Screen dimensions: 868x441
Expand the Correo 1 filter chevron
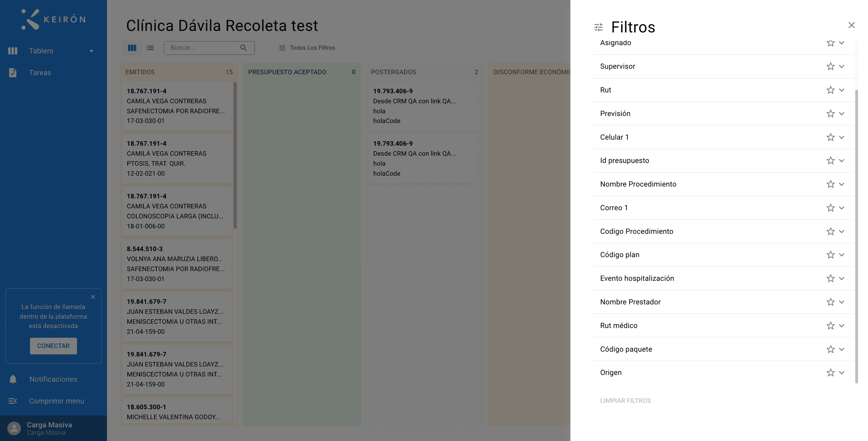(x=841, y=208)
